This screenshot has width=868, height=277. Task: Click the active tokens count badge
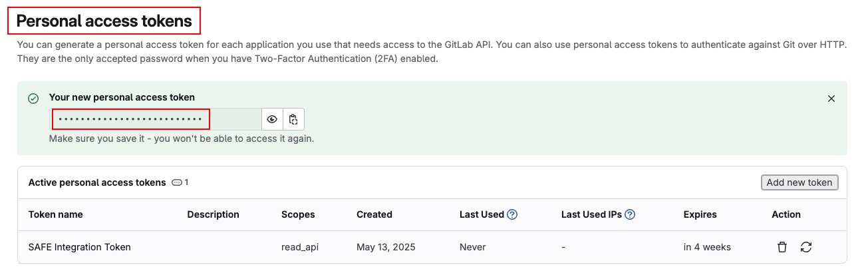click(180, 182)
